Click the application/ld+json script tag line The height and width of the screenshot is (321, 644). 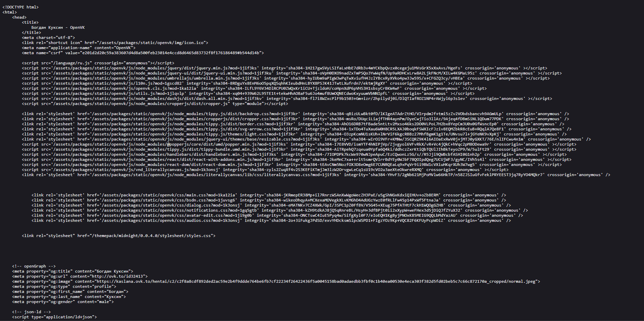pos(55,317)
